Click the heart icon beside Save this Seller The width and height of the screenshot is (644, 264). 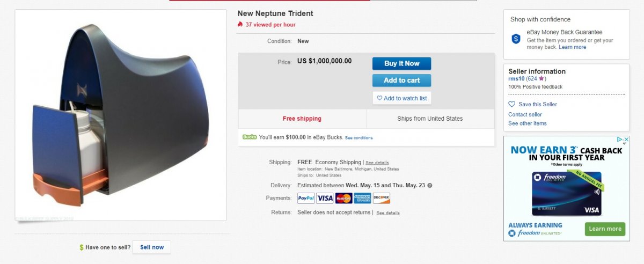(511, 104)
